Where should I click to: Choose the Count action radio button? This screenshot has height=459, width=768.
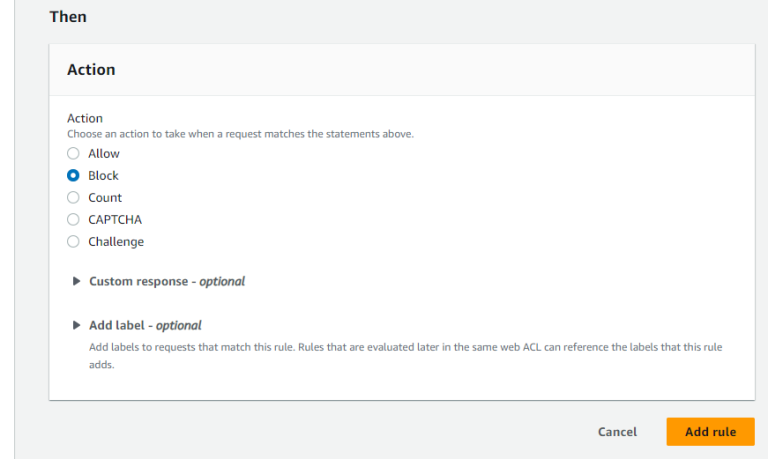click(73, 198)
